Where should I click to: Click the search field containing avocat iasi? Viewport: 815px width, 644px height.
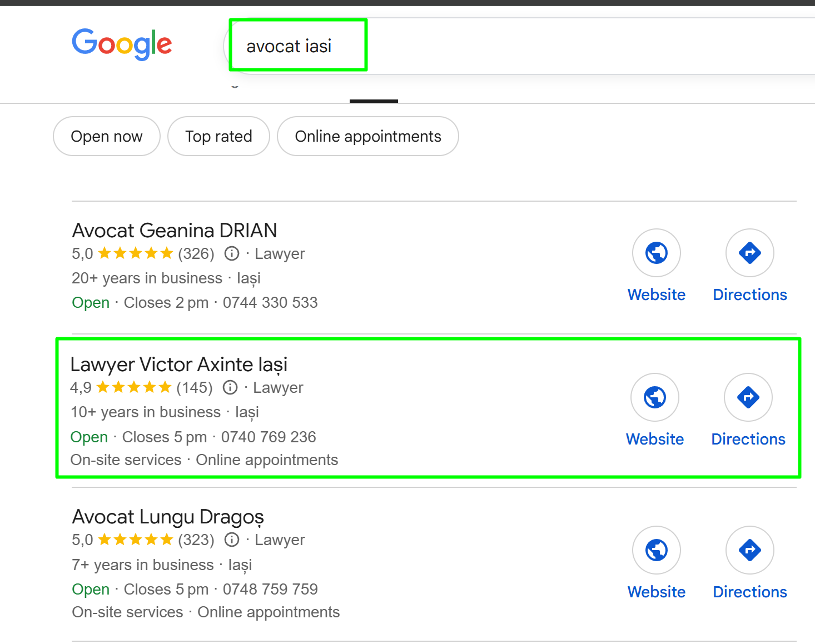coord(519,46)
